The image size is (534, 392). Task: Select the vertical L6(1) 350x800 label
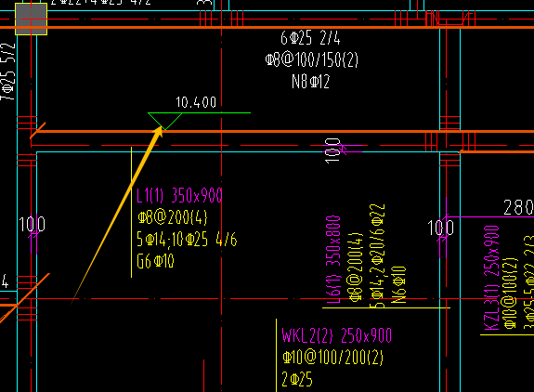[x=333, y=259]
